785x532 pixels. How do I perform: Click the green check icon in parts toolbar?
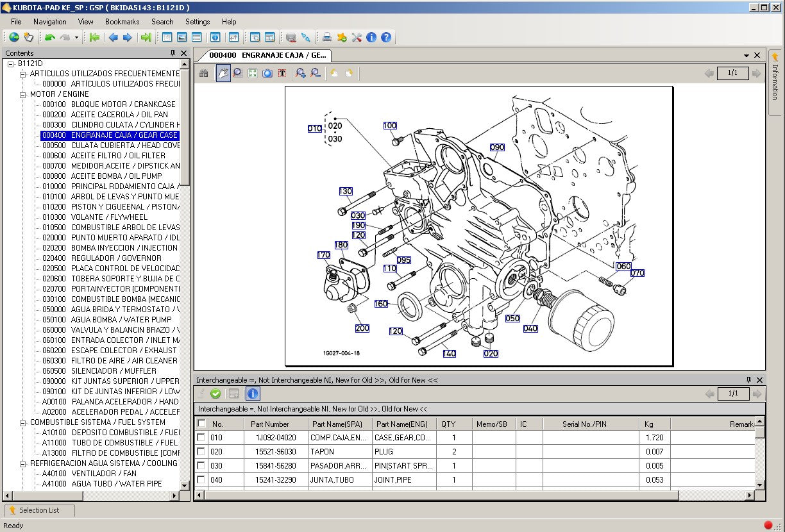215,394
